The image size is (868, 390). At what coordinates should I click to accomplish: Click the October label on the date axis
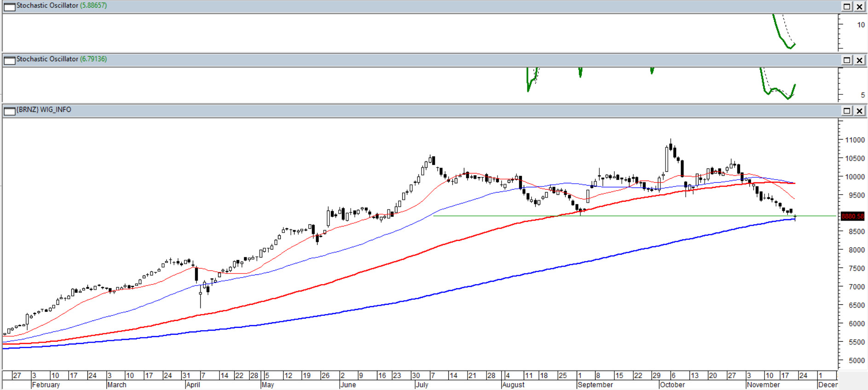point(672,384)
